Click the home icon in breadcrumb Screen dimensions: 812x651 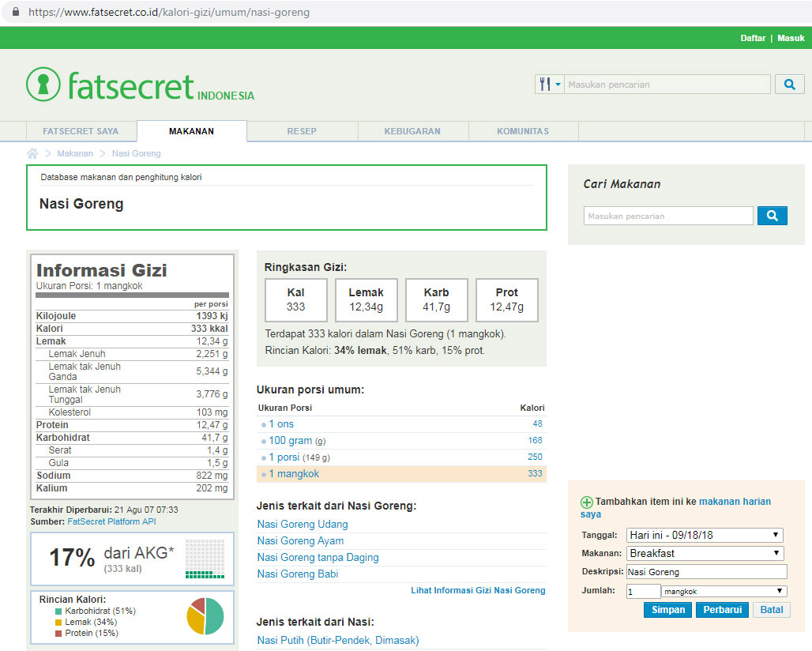coord(32,153)
